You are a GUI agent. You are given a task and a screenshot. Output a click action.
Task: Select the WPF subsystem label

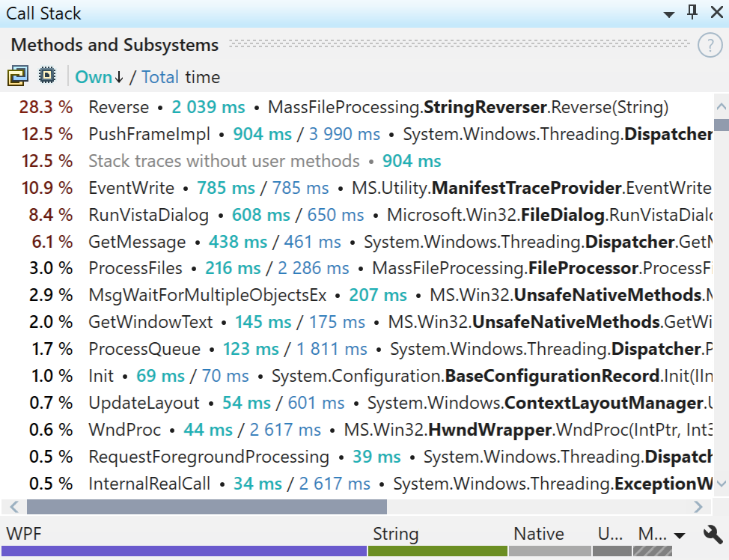(24, 534)
